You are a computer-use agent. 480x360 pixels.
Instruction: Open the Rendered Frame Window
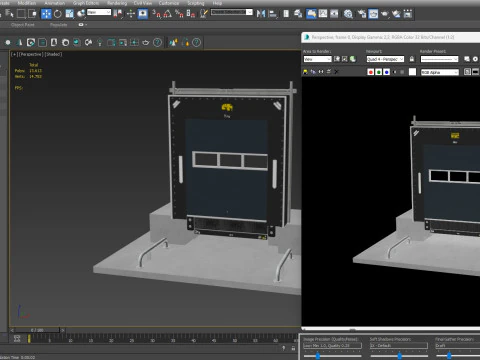[x=373, y=14]
